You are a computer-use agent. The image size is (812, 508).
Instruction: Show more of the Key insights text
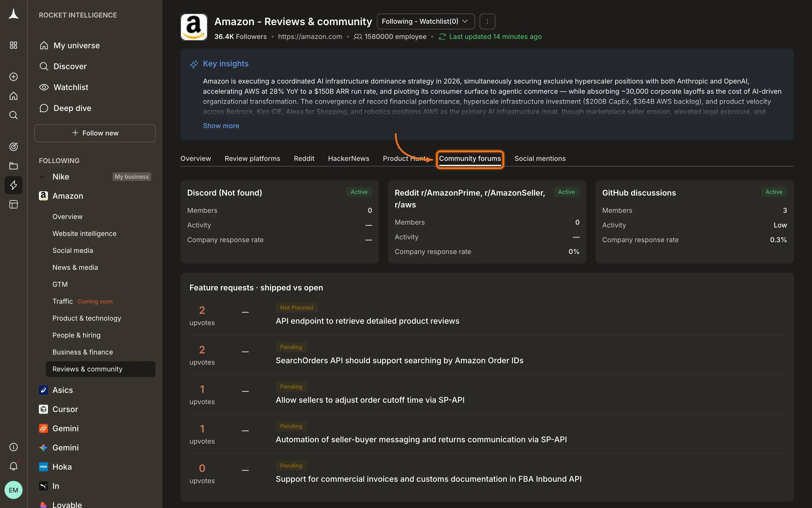pos(221,126)
